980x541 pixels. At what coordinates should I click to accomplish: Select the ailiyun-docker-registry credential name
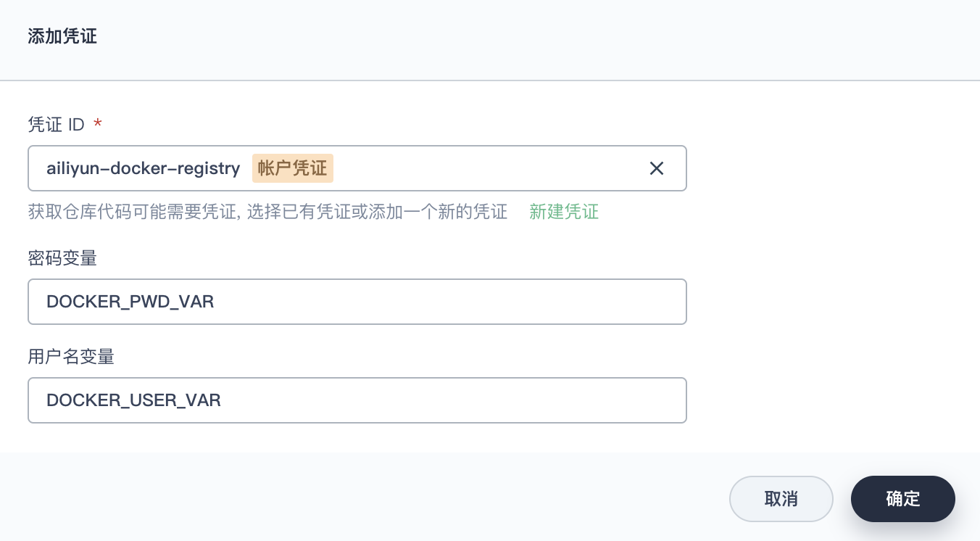[x=143, y=168]
